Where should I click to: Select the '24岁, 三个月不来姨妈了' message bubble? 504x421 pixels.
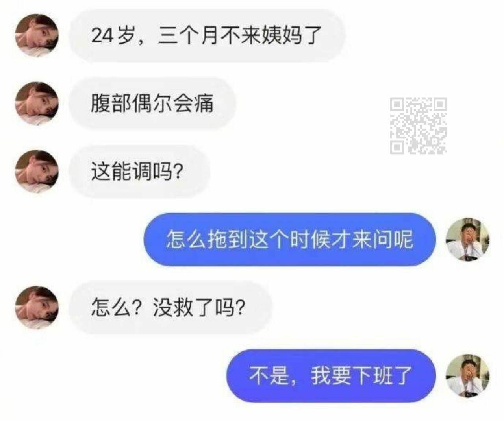point(207,35)
